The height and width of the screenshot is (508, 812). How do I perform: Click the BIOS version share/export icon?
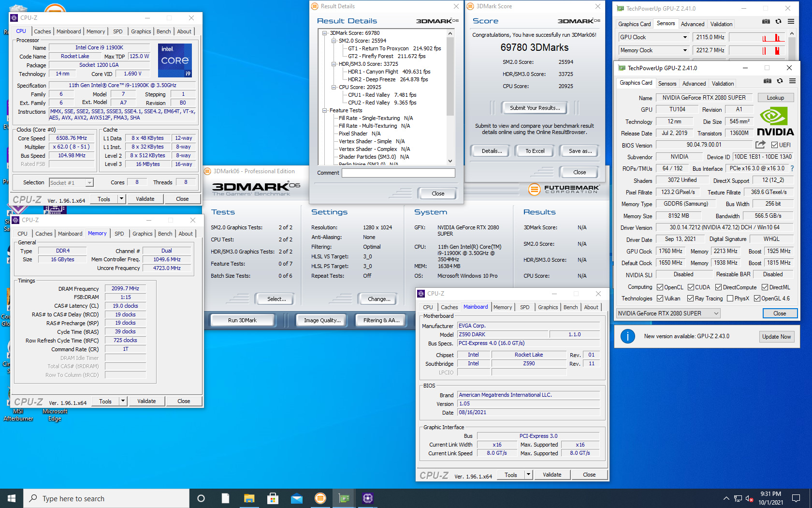coord(760,145)
